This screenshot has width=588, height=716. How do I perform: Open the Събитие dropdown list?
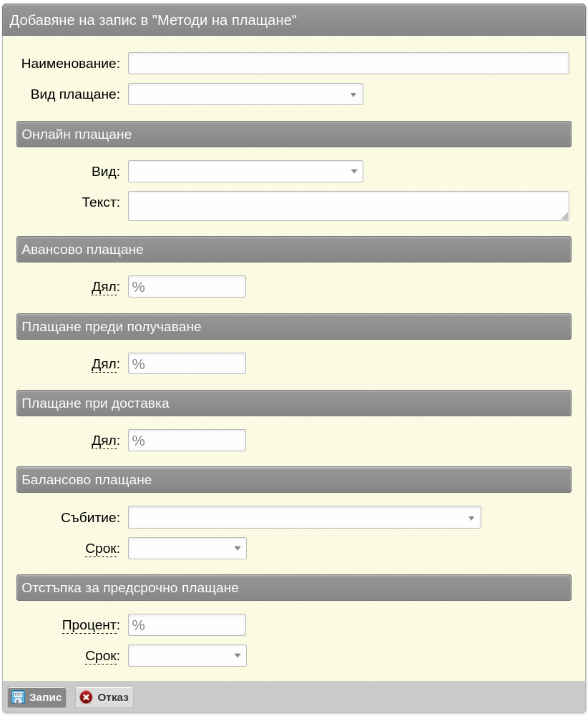click(x=305, y=517)
